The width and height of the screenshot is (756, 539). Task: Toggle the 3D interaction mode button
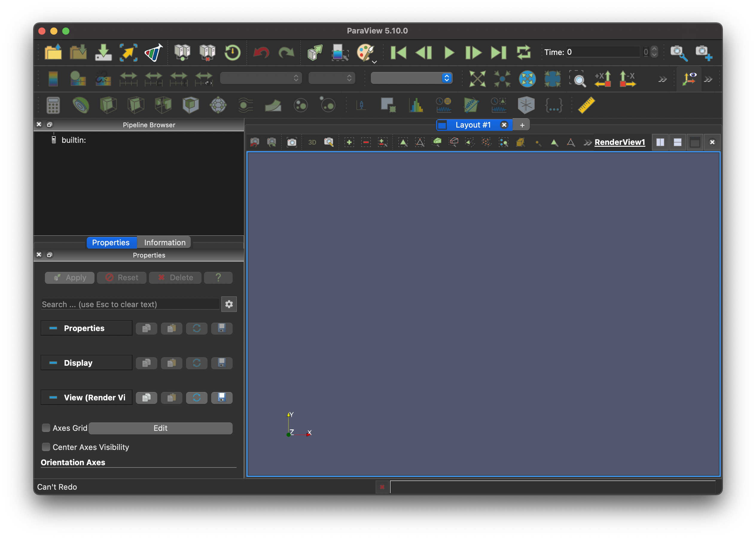[x=312, y=143]
